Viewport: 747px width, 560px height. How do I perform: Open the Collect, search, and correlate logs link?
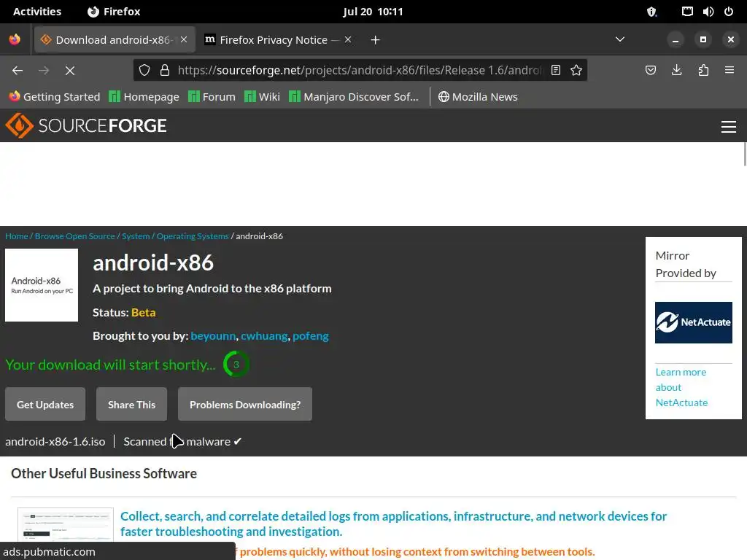point(393,524)
